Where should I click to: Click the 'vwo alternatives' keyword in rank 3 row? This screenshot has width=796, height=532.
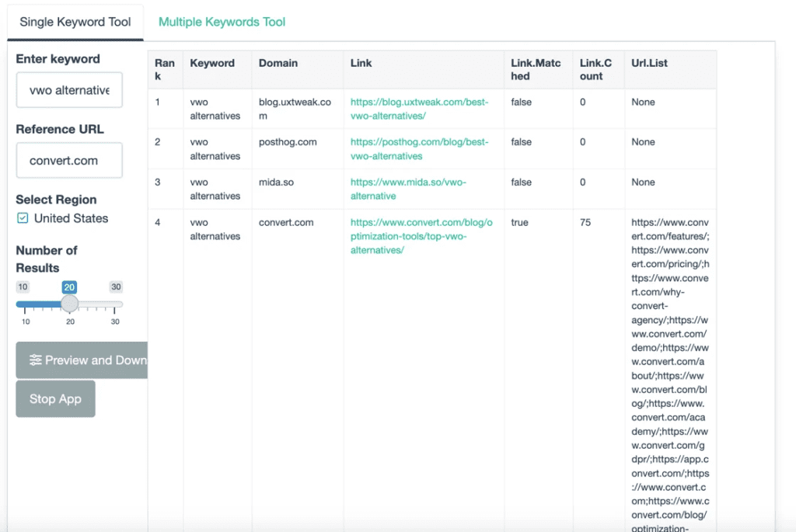pyautogui.click(x=215, y=190)
